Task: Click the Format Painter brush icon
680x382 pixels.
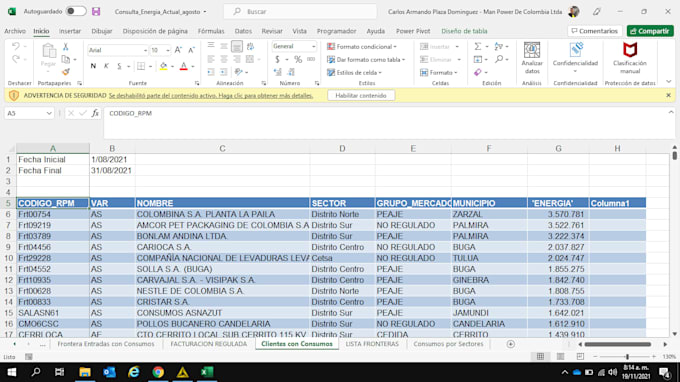Action: [65, 72]
